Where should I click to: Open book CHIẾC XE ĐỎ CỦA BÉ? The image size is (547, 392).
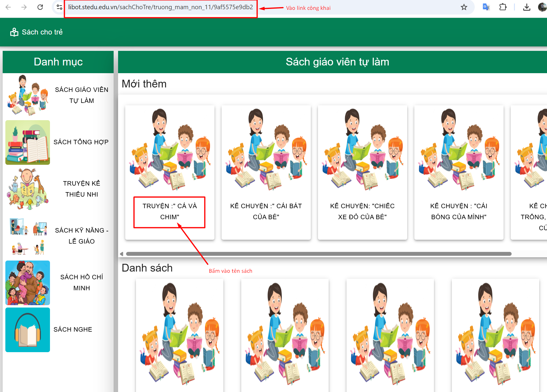[x=362, y=211]
